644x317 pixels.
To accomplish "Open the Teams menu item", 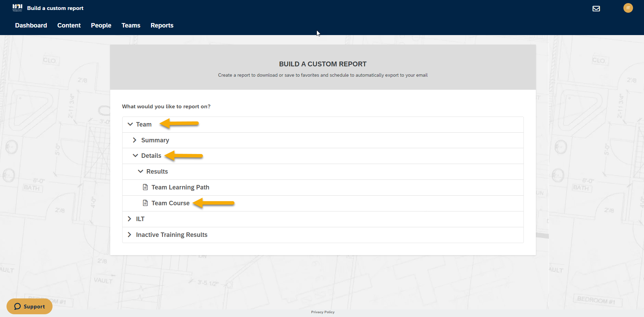I will (x=131, y=25).
